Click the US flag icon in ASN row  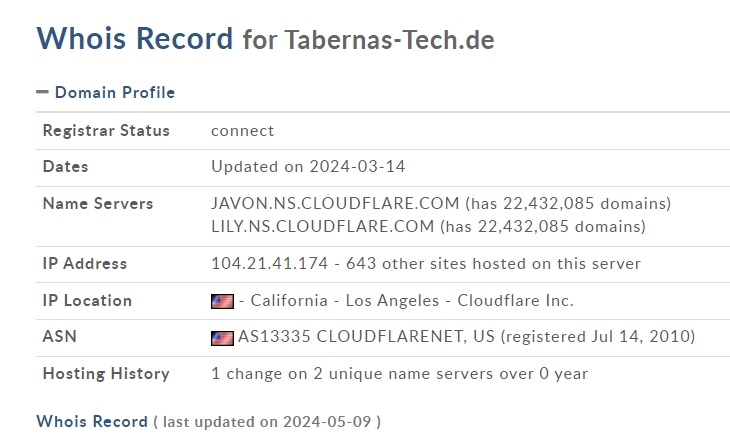222,338
